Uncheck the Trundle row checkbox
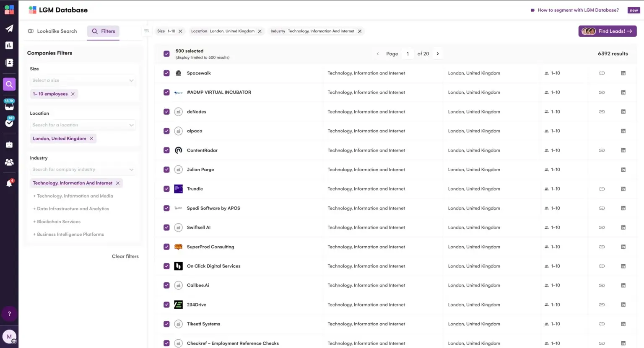The height and width of the screenshot is (348, 644). [166, 189]
